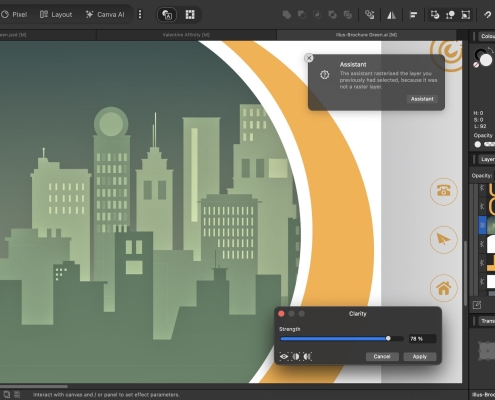Click the Subtract boolean operation icon
The image size is (495, 400).
click(x=302, y=15)
